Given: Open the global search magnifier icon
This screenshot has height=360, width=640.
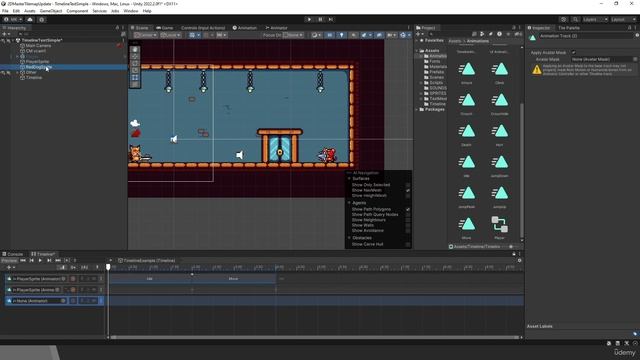Looking at the screenshot, I should coord(575,19).
